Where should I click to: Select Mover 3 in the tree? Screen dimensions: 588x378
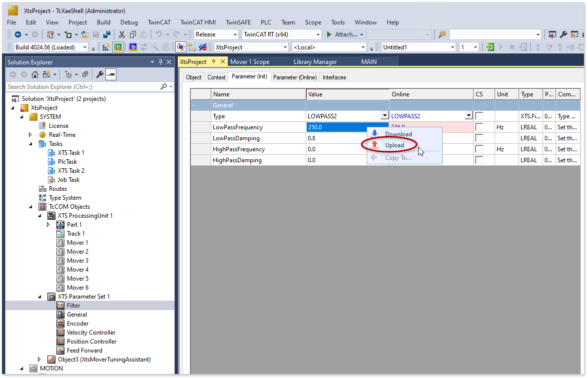tap(77, 261)
